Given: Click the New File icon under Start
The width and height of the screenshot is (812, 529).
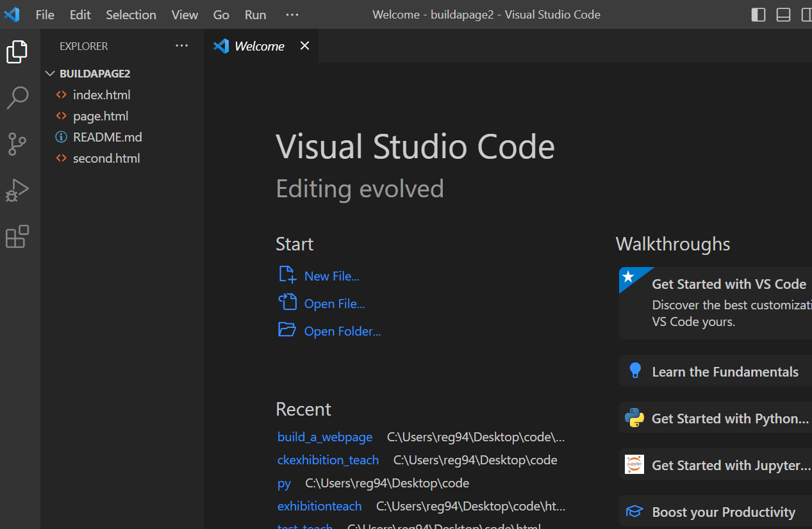Looking at the screenshot, I should pos(287,275).
